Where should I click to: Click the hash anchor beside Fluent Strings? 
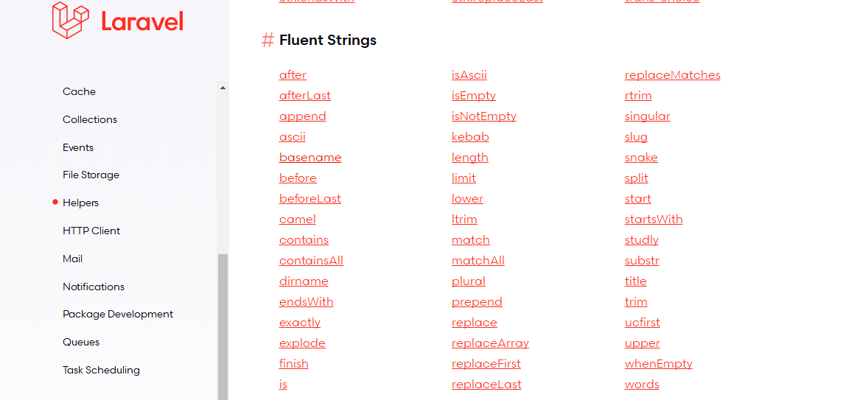pyautogui.click(x=267, y=41)
